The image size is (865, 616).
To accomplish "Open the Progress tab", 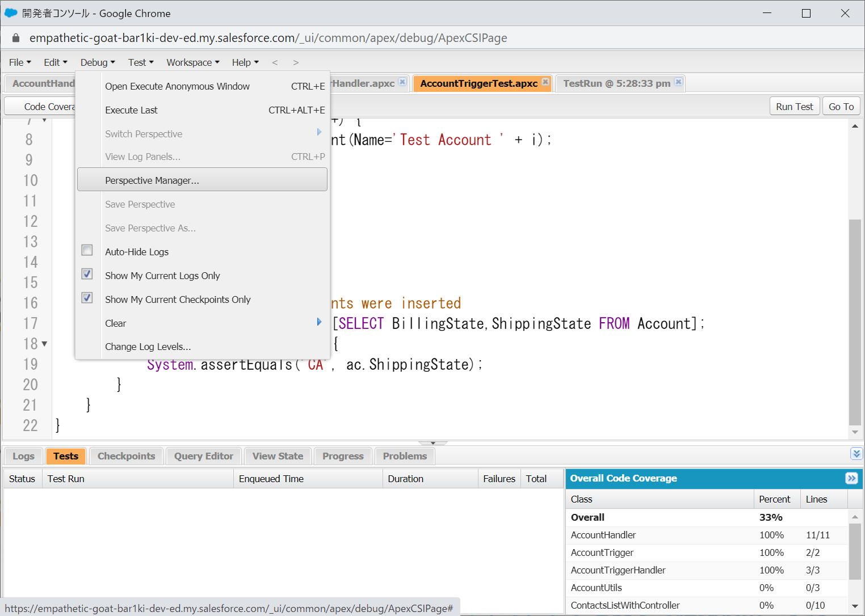I will point(343,456).
